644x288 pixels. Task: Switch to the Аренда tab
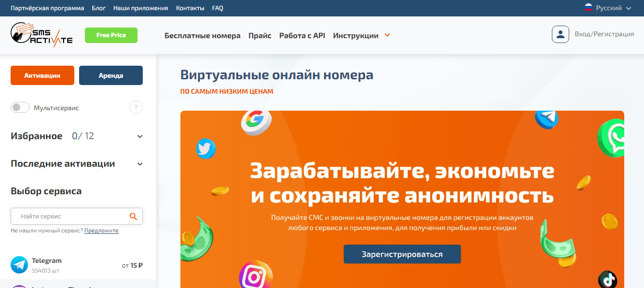click(111, 75)
